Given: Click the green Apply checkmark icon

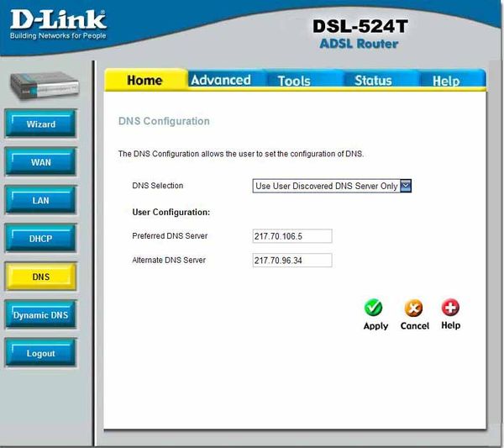Looking at the screenshot, I should [x=373, y=308].
